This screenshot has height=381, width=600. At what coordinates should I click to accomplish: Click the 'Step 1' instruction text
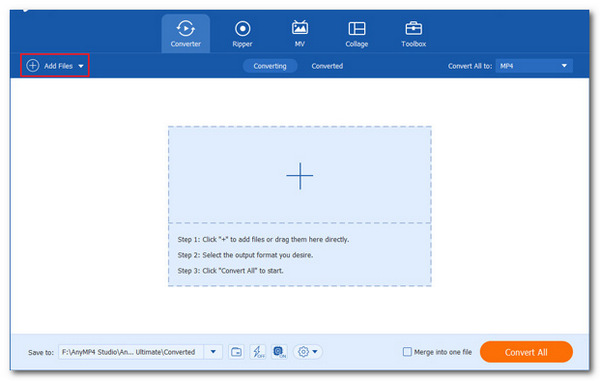(263, 239)
